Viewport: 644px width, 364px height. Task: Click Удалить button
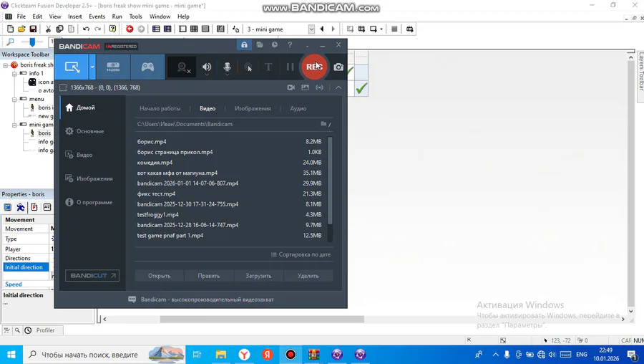click(x=308, y=276)
